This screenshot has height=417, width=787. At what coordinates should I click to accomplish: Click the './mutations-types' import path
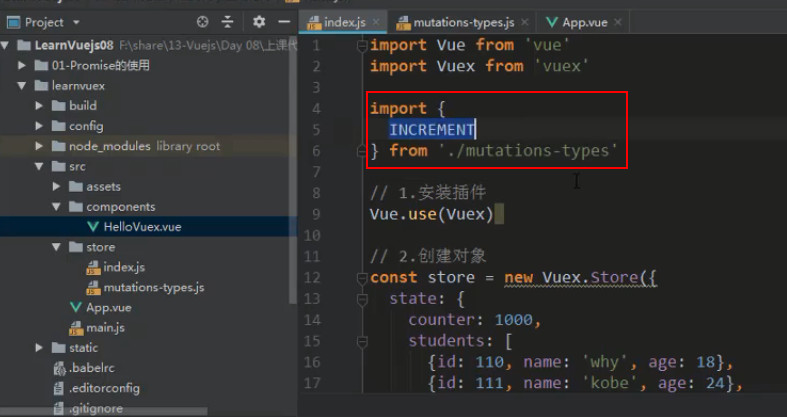[x=528, y=151]
